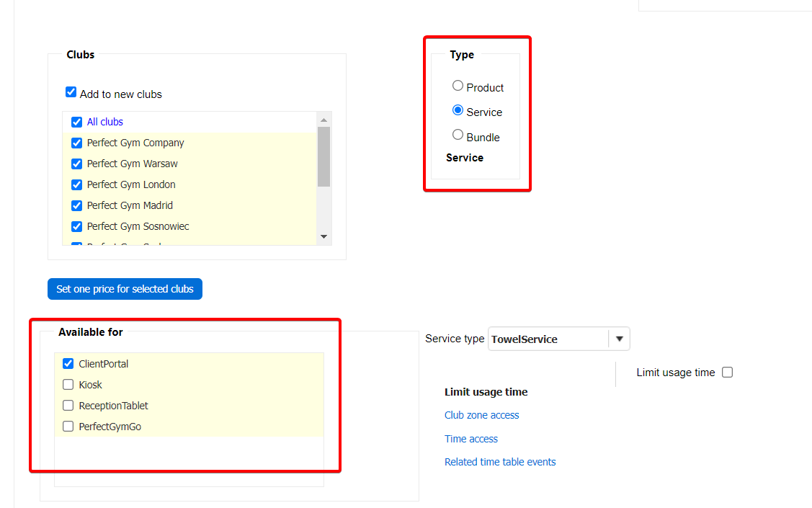Uncheck the Add to new clubs checkbox

[71, 92]
